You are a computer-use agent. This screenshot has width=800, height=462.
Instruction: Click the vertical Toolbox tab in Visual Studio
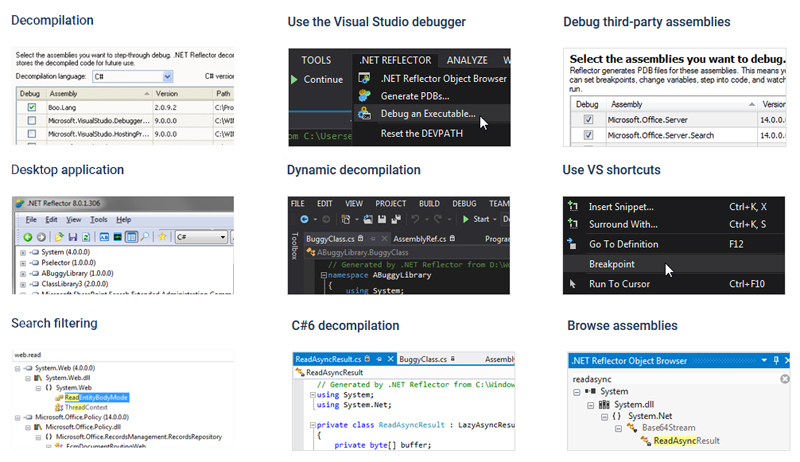294,245
